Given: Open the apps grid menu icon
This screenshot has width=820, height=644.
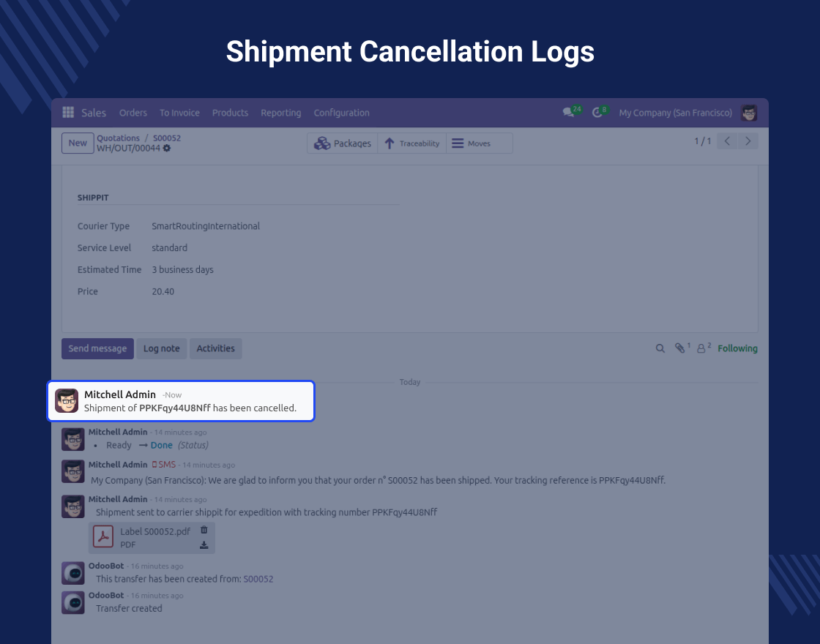Looking at the screenshot, I should coord(68,113).
